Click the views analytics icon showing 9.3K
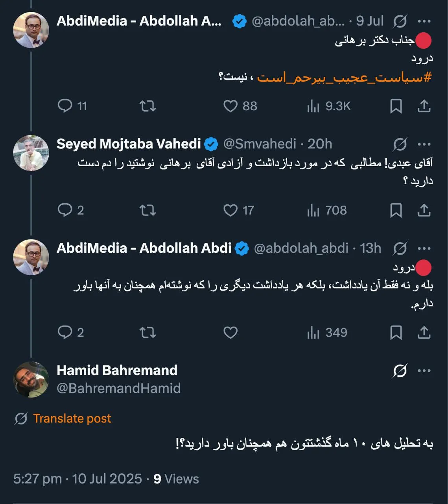Screen dimensions: 448x504 313,106
